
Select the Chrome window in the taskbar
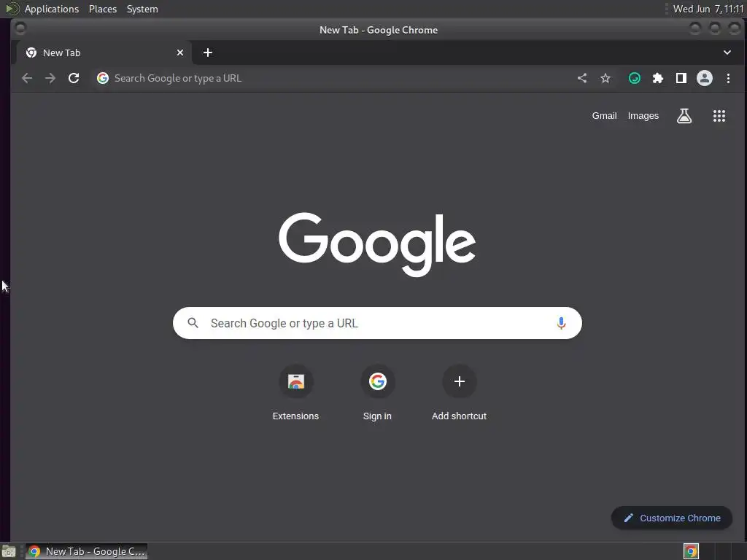click(x=86, y=551)
